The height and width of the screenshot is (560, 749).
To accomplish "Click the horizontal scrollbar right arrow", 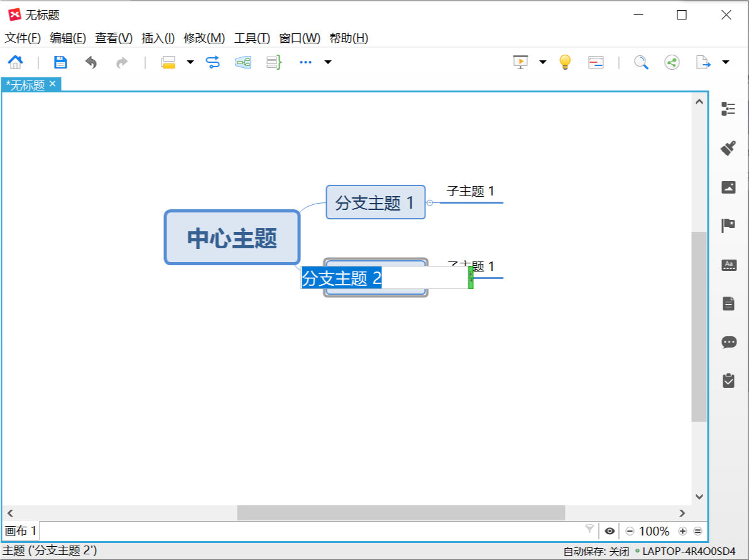I will (682, 513).
